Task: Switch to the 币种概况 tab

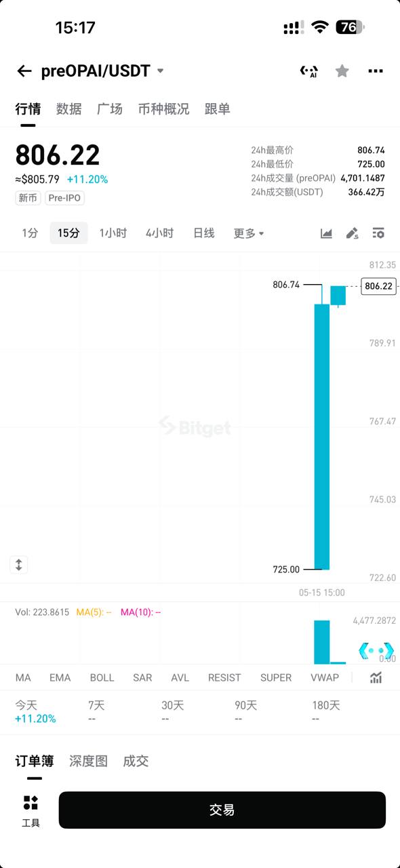Action: (x=163, y=109)
